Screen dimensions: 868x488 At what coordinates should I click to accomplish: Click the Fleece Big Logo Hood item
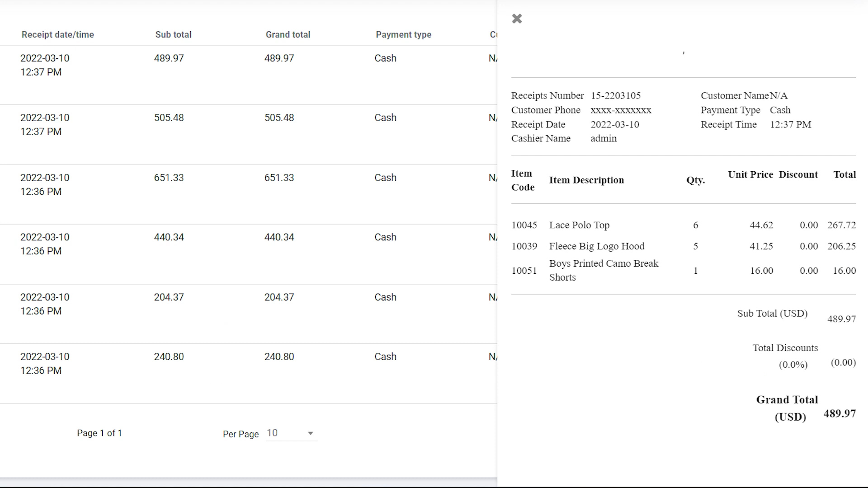597,246
